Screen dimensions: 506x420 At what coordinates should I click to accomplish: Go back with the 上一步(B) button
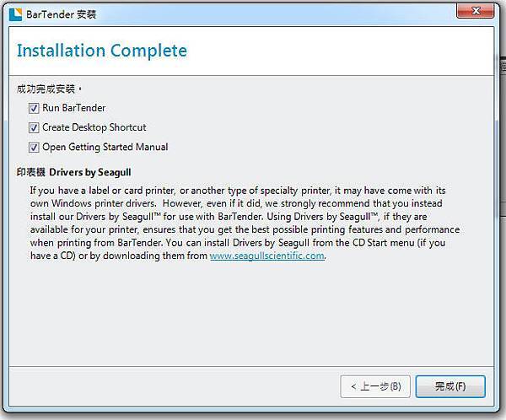coord(375,386)
